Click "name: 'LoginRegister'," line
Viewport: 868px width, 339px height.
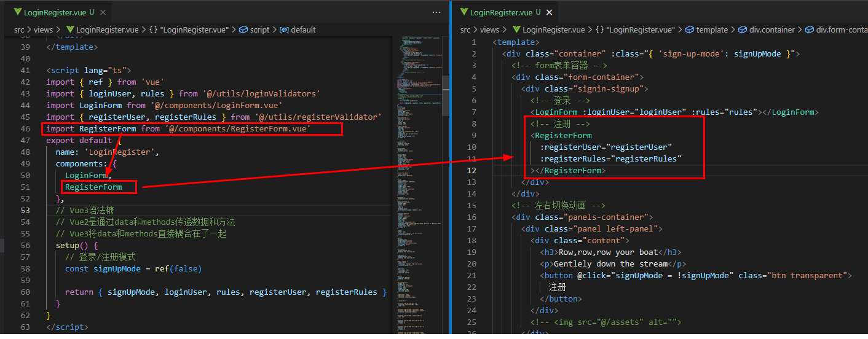coord(108,152)
